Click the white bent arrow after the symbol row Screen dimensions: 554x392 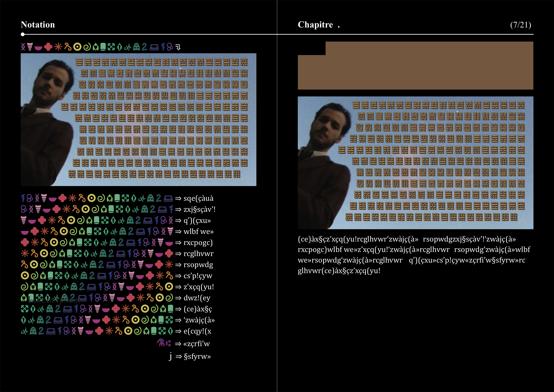point(178,47)
